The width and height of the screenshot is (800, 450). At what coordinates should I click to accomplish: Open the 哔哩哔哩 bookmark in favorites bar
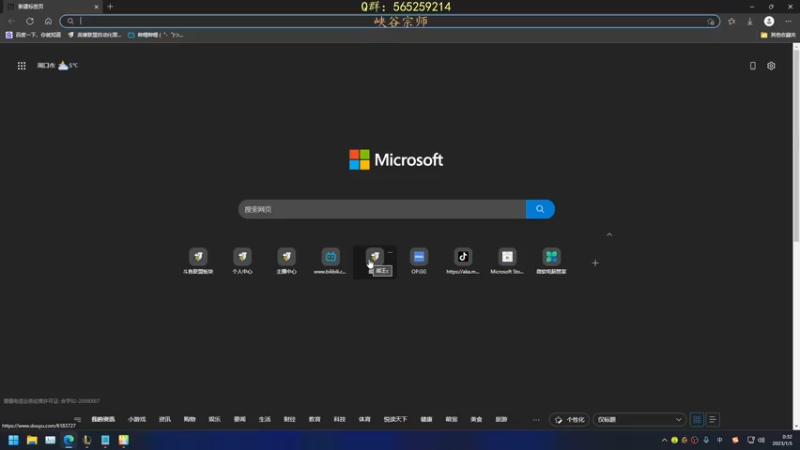click(156, 35)
